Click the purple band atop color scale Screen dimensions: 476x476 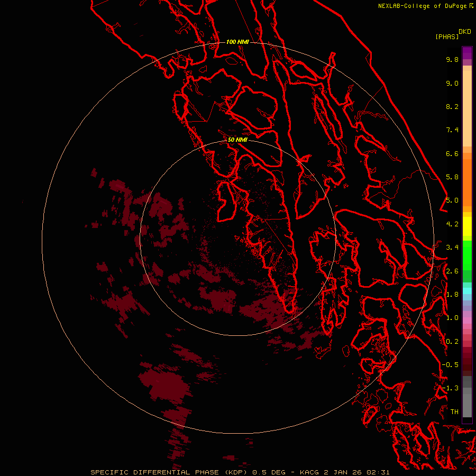(x=467, y=53)
